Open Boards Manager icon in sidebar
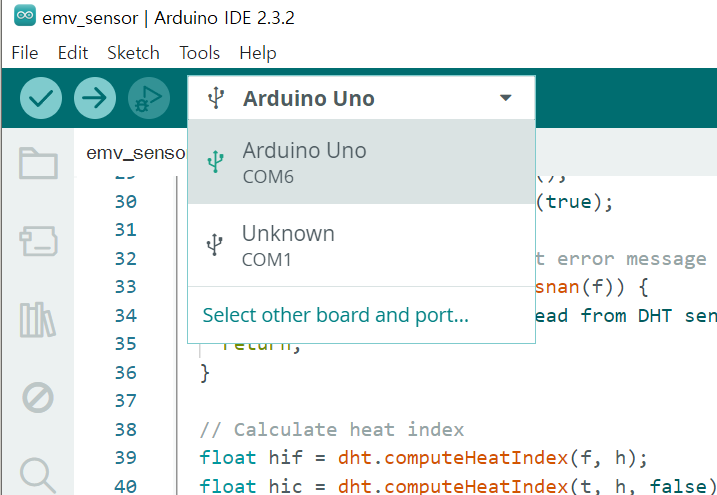717x495 pixels. (x=38, y=241)
